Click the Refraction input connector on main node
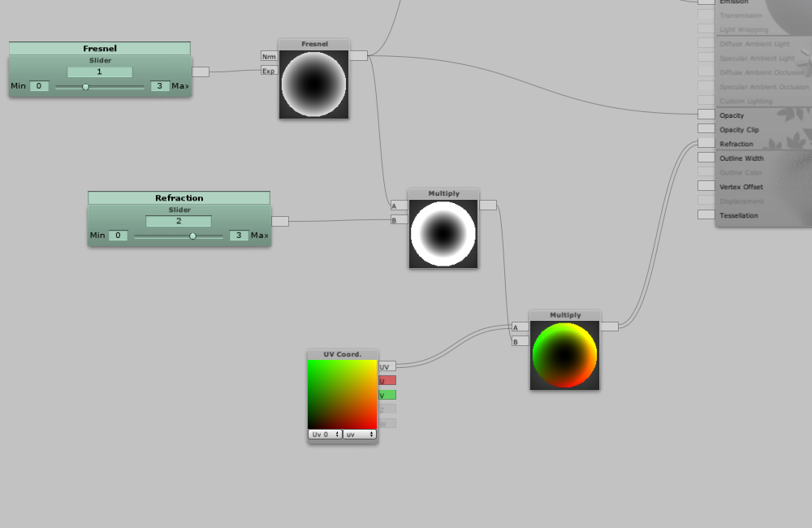Viewport: 812px width, 528px height. pos(706,143)
